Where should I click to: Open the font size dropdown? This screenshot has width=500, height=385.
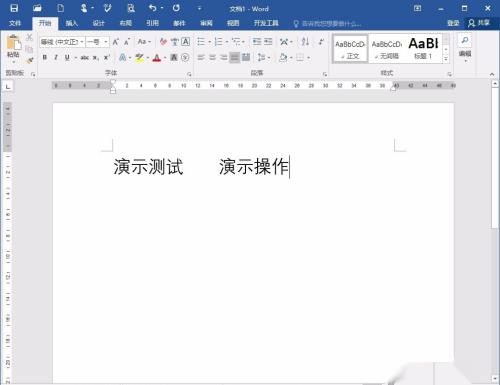pos(106,42)
